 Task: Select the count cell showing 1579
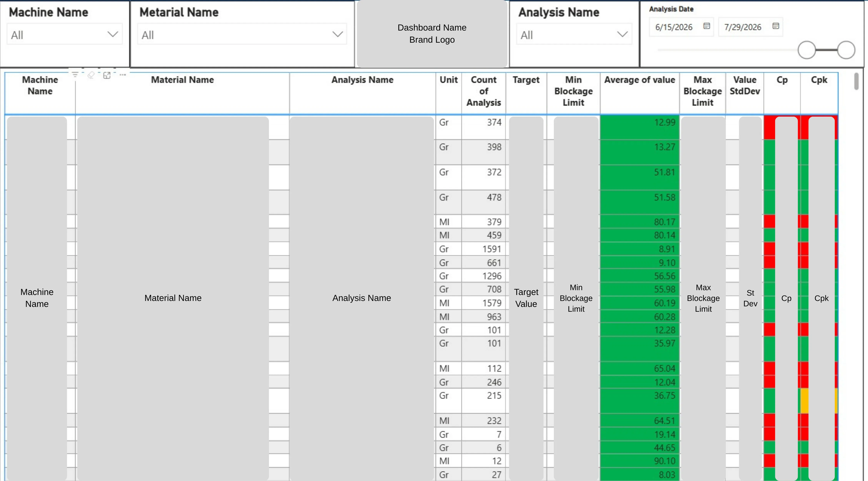(x=484, y=302)
